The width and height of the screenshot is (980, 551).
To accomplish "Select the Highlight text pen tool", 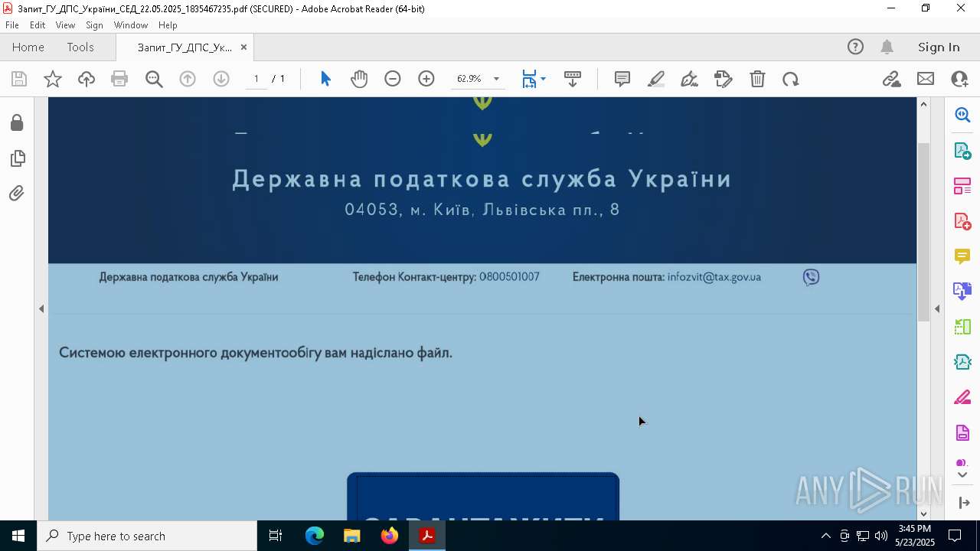I will [656, 79].
